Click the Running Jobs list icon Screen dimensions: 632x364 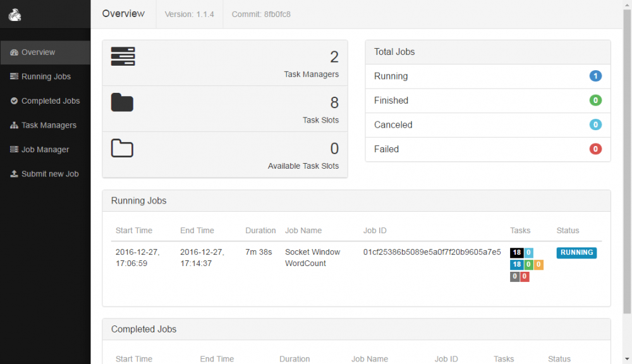tap(13, 76)
